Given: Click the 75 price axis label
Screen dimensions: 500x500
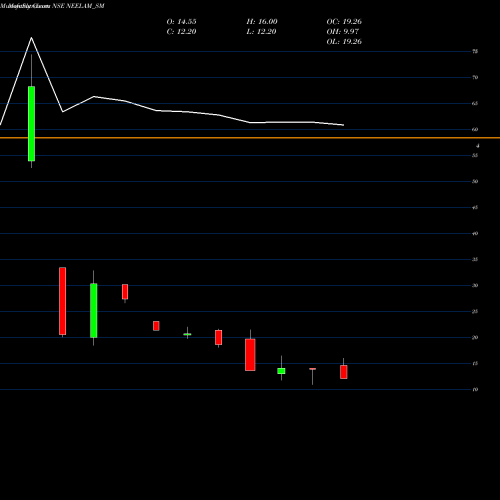Looking at the screenshot, I should tap(475, 51).
